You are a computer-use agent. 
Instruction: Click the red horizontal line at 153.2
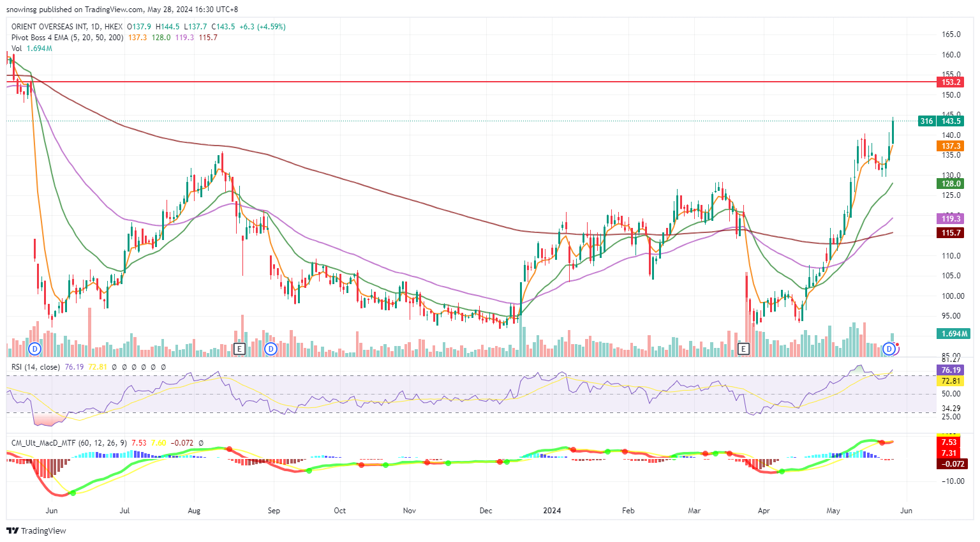[x=471, y=82]
